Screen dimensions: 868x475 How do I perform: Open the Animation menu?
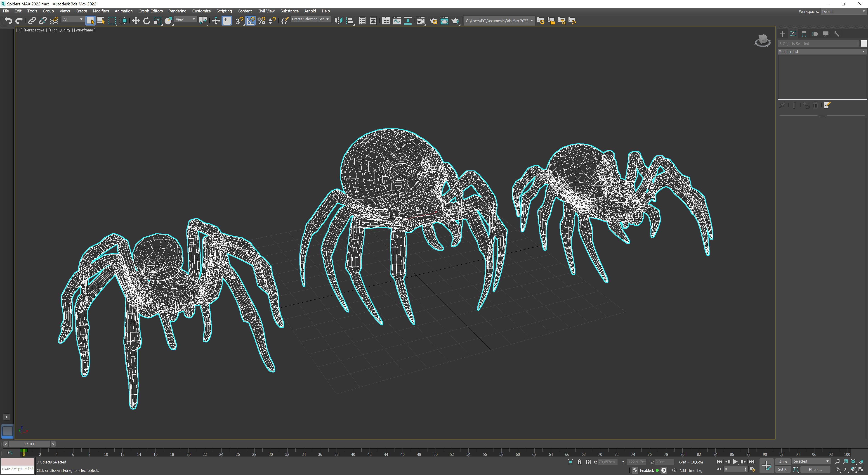(x=123, y=11)
